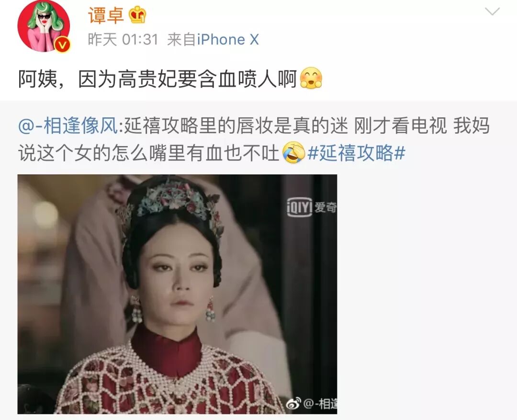Open 谭卓's profile avatar
Screen dimensions: 517x420
point(44,26)
